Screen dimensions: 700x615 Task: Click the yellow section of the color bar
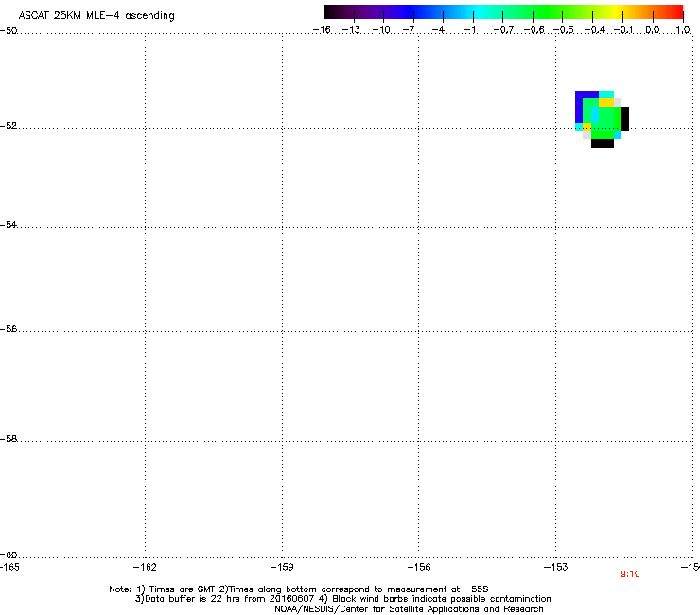tap(615, 12)
